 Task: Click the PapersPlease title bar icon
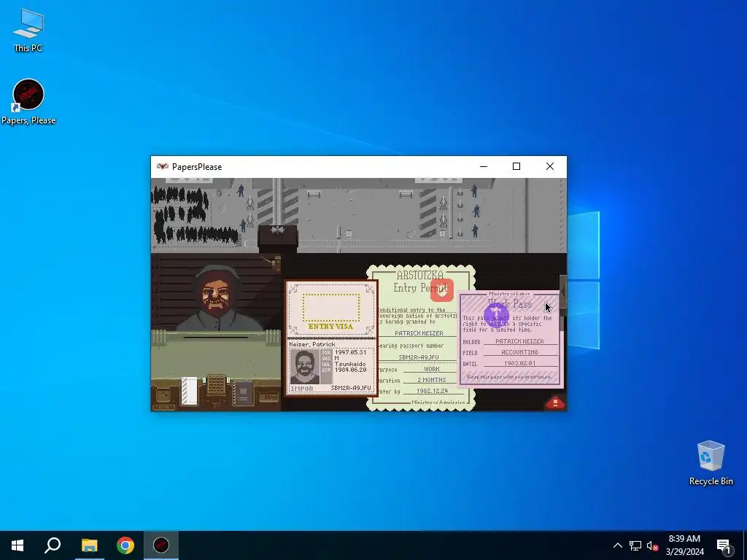coord(163,167)
